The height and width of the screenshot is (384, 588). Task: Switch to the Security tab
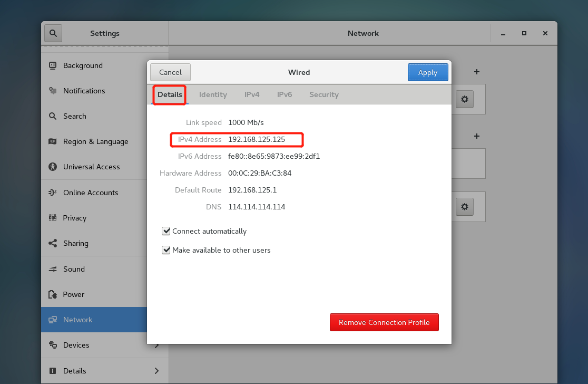click(x=324, y=94)
